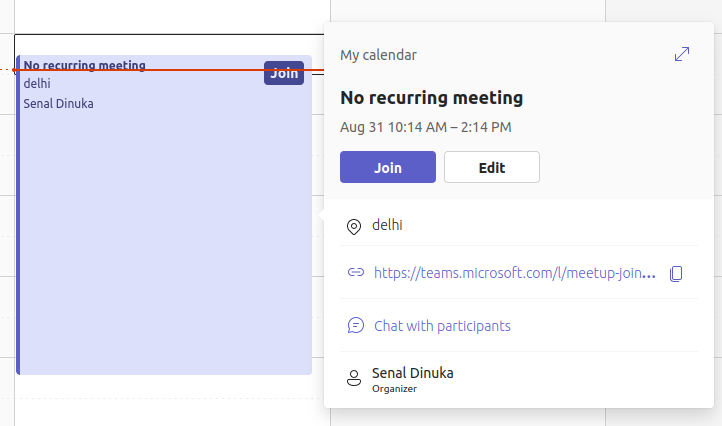The image size is (722, 426).
Task: Expand the meeting details popup
Action: pyautogui.click(x=682, y=55)
